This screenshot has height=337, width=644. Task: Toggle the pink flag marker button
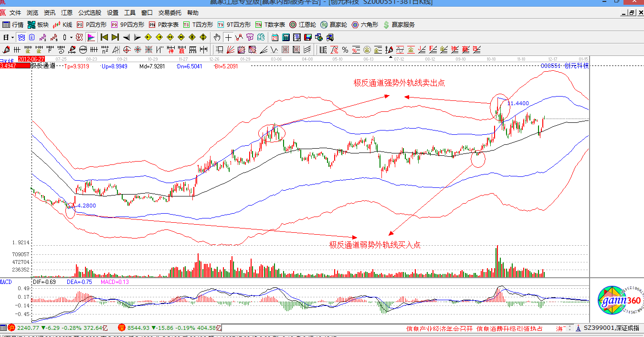(91, 37)
